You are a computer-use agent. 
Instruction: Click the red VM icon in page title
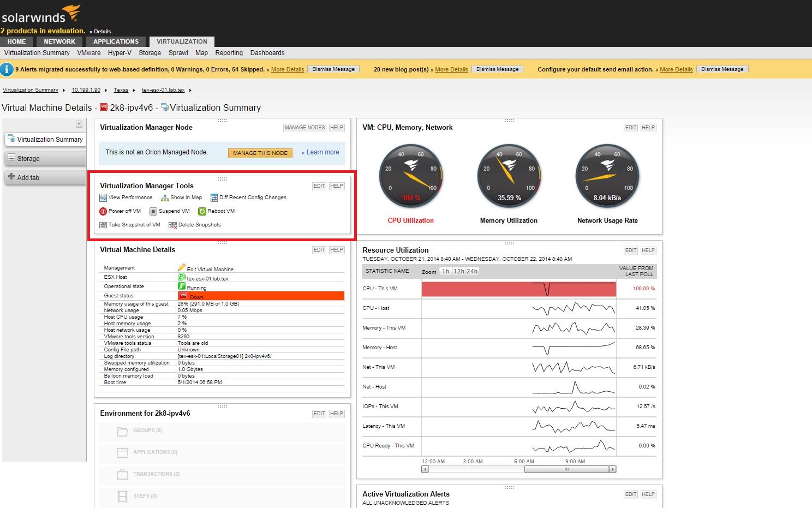coord(104,107)
